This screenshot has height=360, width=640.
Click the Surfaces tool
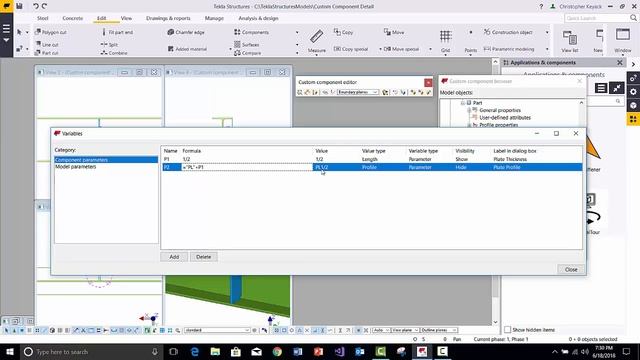pyautogui.click(x=247, y=44)
